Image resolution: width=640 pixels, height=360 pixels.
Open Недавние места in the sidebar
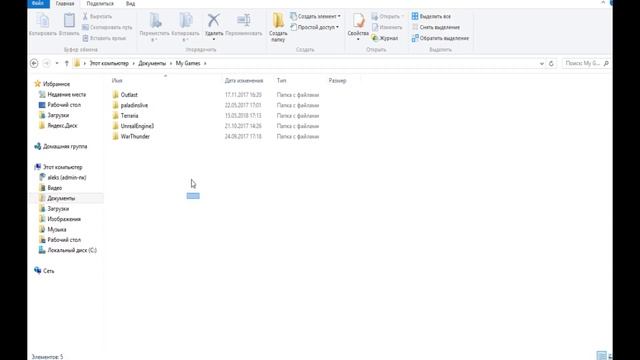coord(67,94)
